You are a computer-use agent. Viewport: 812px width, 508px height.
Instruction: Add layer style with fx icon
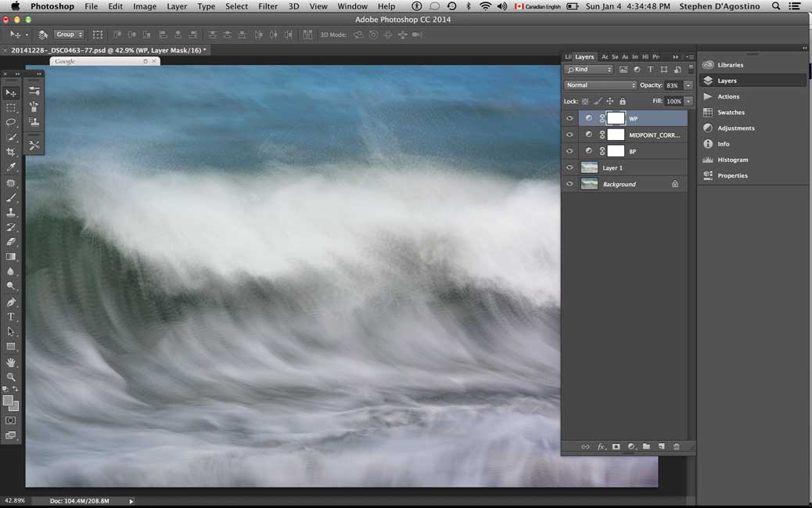tap(601, 447)
